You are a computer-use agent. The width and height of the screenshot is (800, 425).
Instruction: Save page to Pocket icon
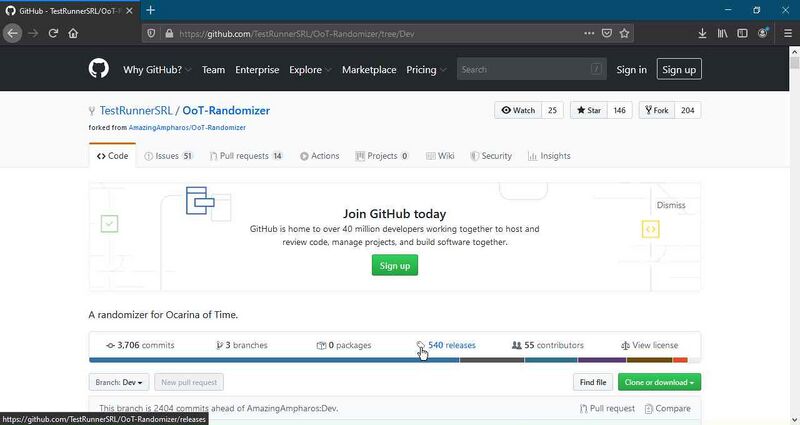(606, 33)
